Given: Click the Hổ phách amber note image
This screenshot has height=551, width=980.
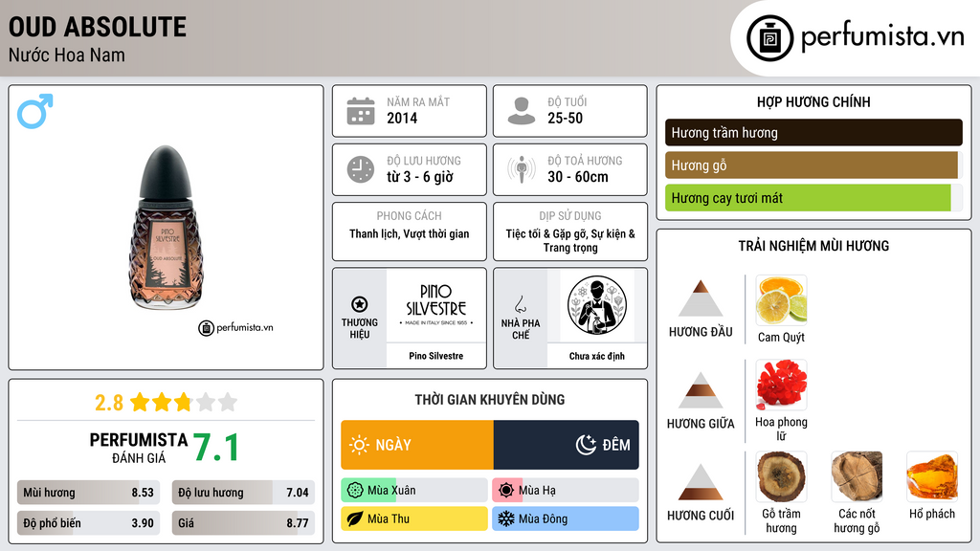Looking at the screenshot, I should click(x=932, y=477).
